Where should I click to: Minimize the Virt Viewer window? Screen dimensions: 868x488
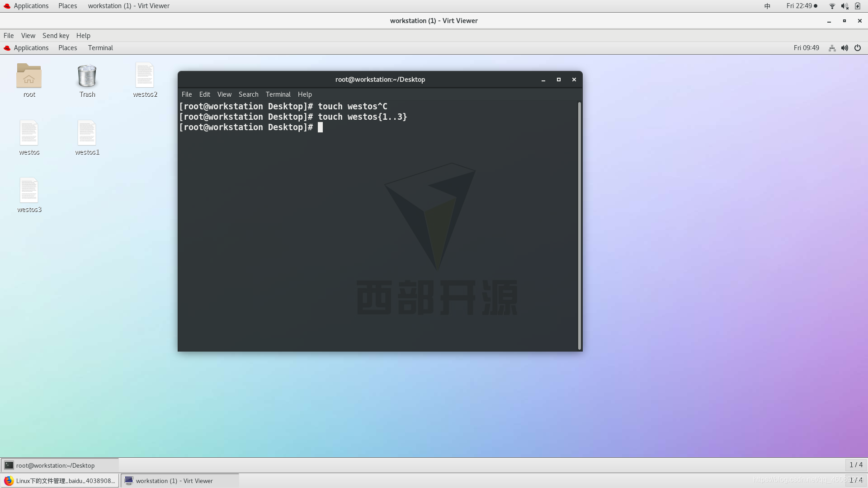tap(829, 21)
